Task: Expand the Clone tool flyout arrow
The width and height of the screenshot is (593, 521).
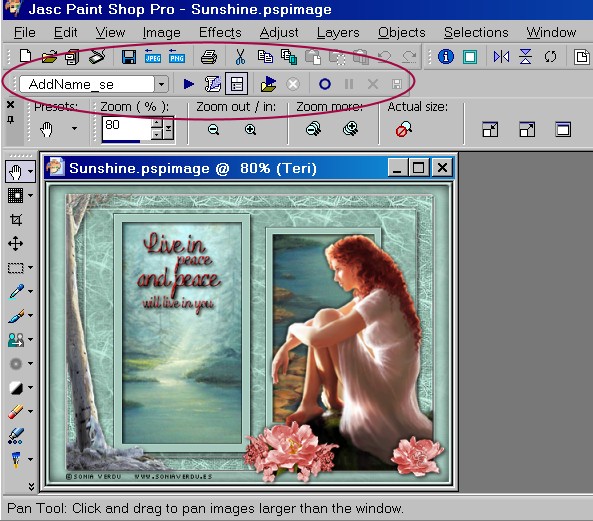Action: pyautogui.click(x=30, y=340)
